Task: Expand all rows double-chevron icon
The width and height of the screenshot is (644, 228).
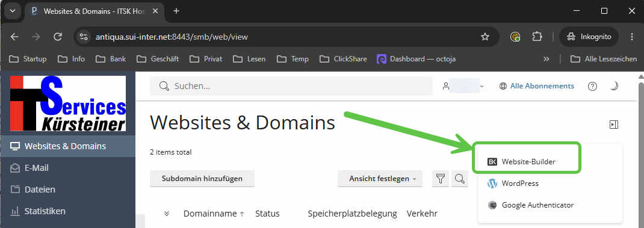Action: [166, 214]
